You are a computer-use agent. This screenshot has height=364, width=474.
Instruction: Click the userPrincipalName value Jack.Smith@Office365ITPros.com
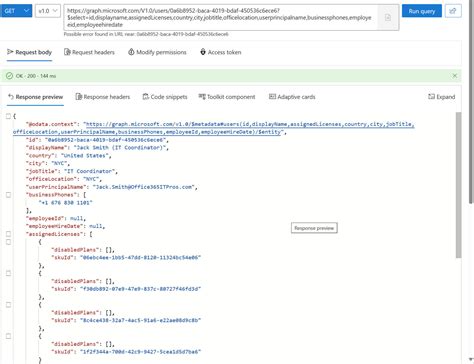[144, 187]
